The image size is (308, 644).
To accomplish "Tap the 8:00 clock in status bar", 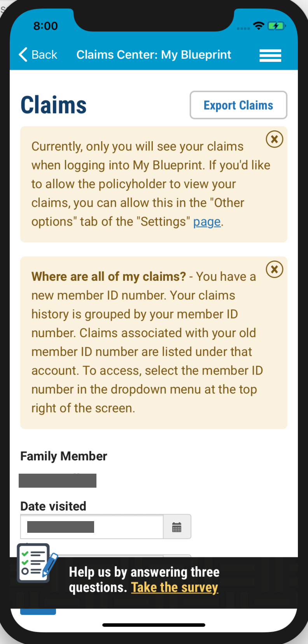I will pyautogui.click(x=45, y=26).
